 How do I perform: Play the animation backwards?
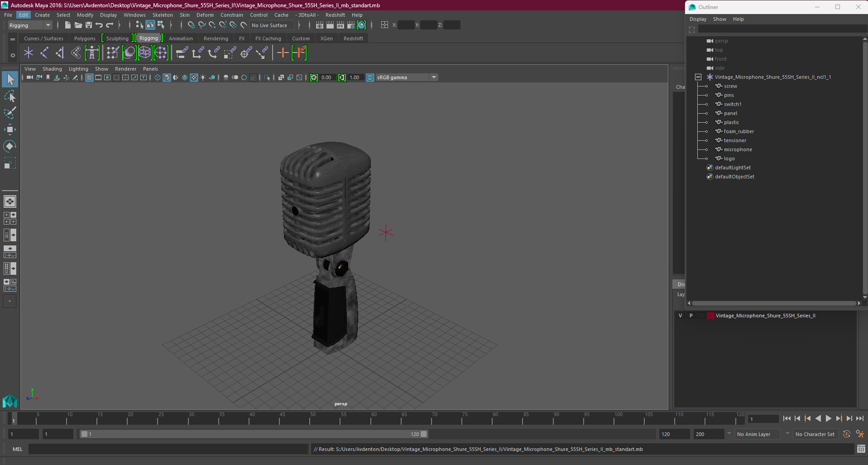point(818,419)
